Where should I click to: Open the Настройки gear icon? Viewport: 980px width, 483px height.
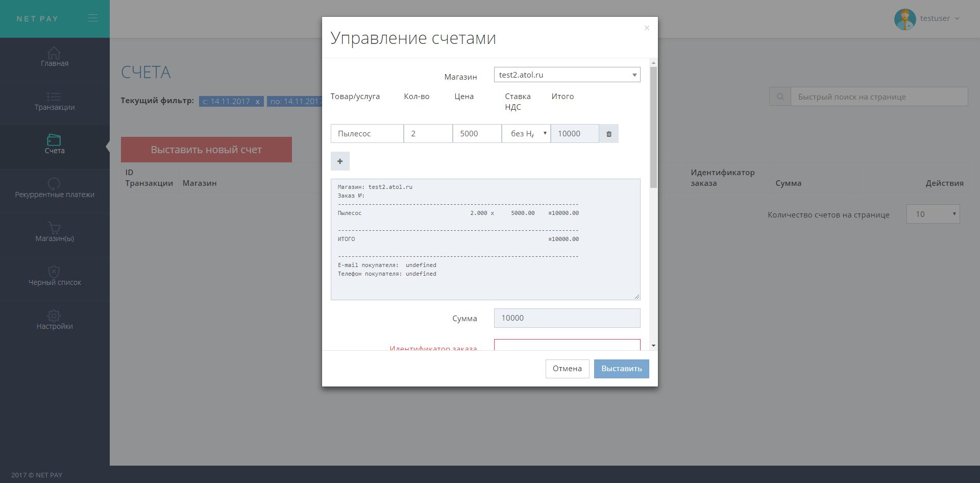(x=54, y=315)
